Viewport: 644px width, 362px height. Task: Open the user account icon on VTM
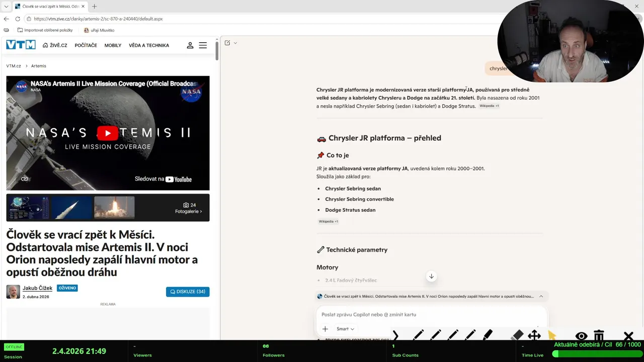click(x=190, y=45)
